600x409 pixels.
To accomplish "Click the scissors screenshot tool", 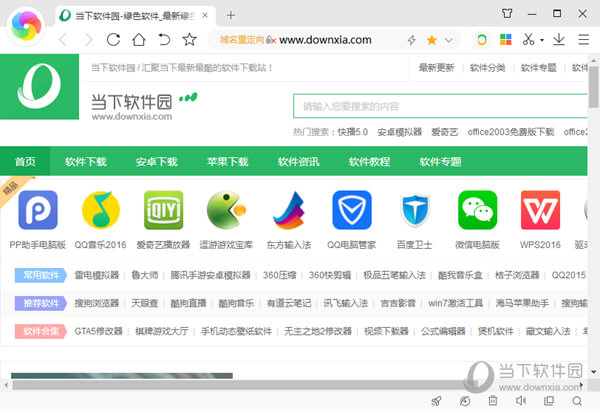I will tap(530, 40).
